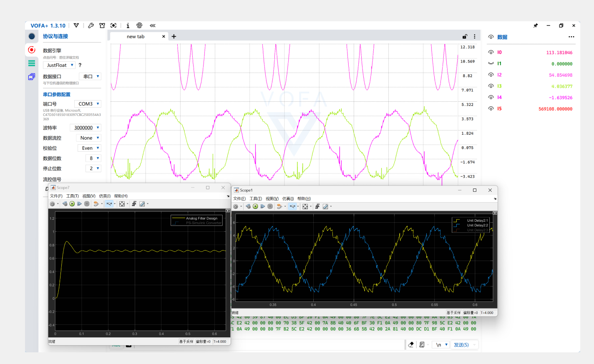The width and height of the screenshot is (594, 364).
Task: Click the 协议与连接 panel heading
Action: click(55, 36)
